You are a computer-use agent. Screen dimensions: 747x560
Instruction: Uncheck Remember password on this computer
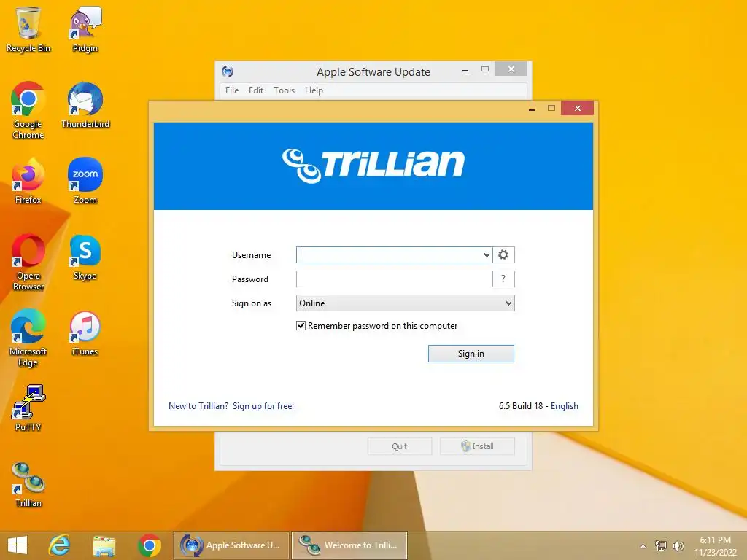pyautogui.click(x=301, y=326)
